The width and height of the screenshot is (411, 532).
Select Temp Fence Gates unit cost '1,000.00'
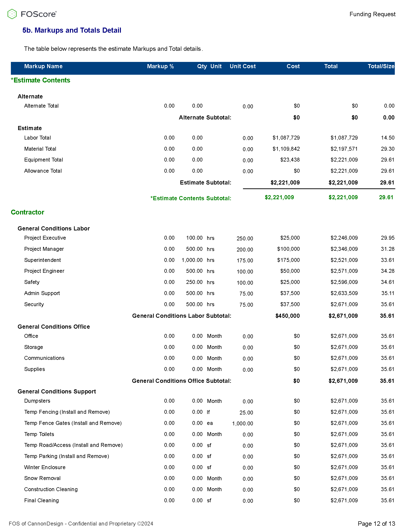(x=242, y=424)
